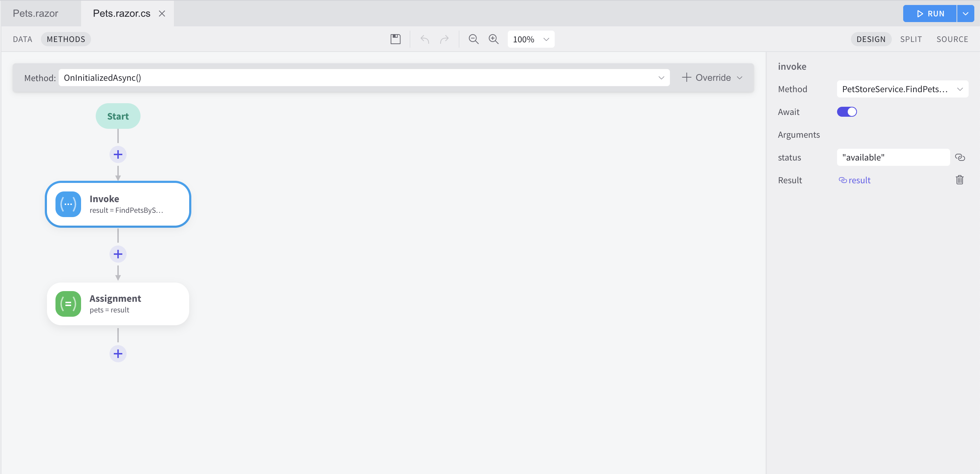
Task: Click the "result = FindPetsByS..." text
Action: click(x=126, y=210)
